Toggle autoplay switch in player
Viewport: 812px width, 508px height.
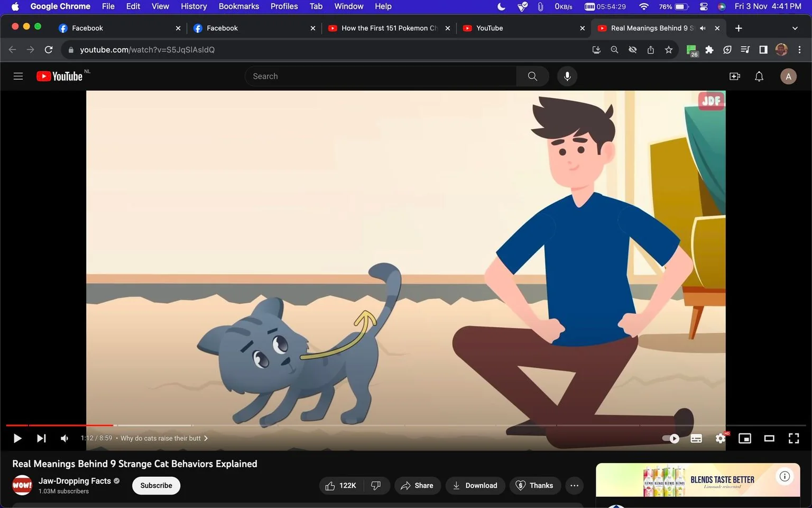pyautogui.click(x=671, y=438)
